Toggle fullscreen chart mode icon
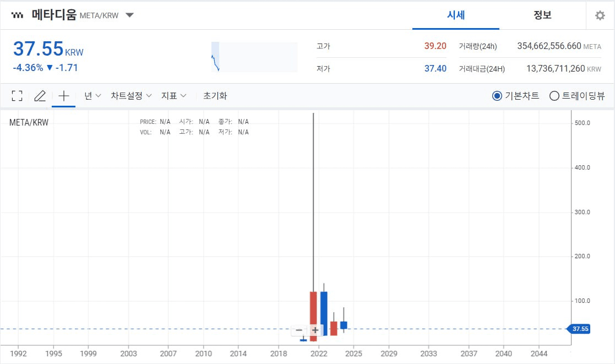This screenshot has width=615, height=364. [17, 96]
